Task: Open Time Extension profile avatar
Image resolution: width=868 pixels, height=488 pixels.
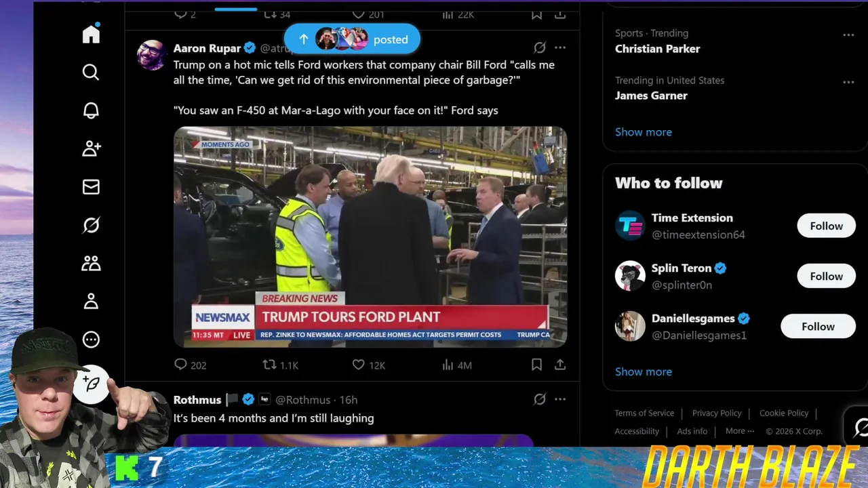Action: point(630,226)
